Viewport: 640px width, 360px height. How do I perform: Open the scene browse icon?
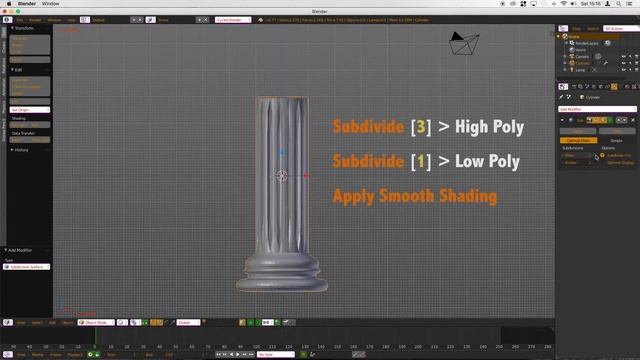point(151,20)
